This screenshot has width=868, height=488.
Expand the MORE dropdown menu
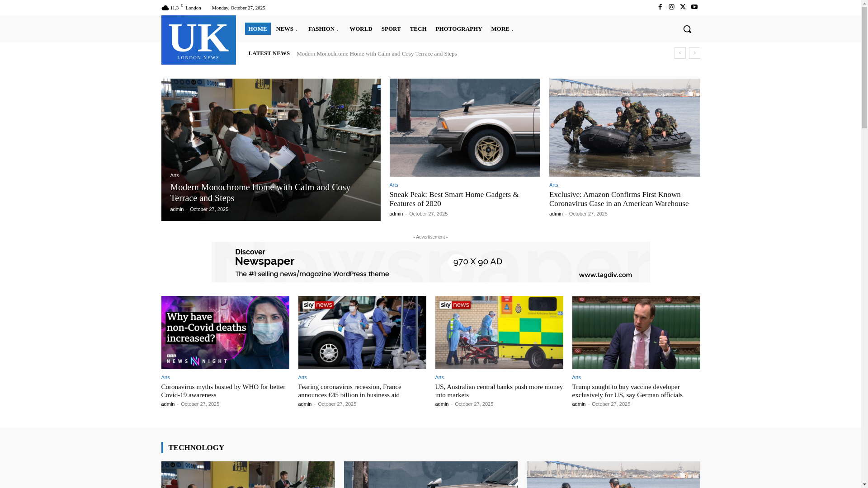[502, 29]
